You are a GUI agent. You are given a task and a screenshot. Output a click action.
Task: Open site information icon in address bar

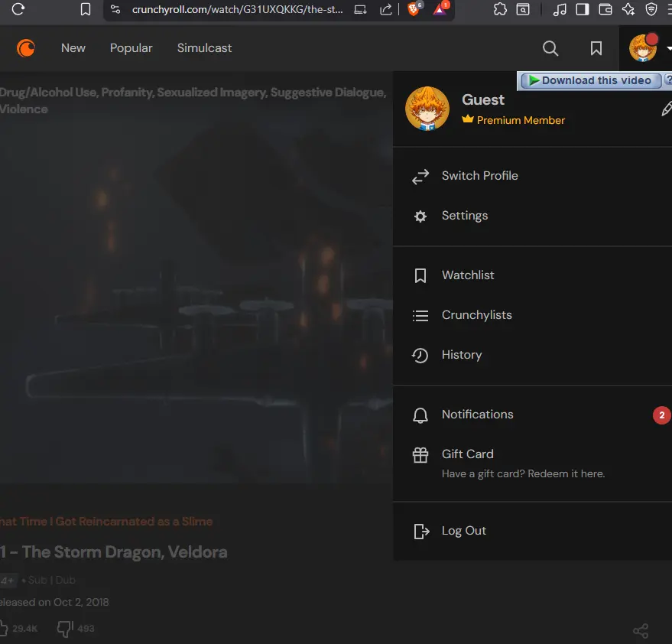pos(115,9)
